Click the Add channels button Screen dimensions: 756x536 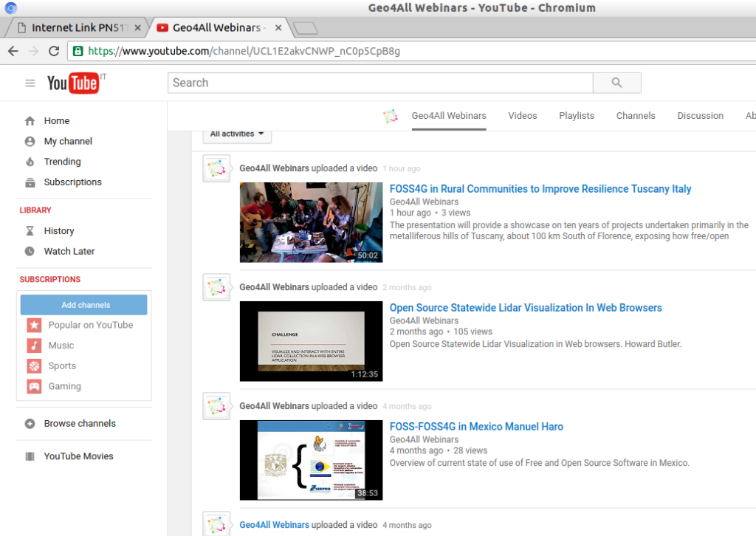(84, 305)
